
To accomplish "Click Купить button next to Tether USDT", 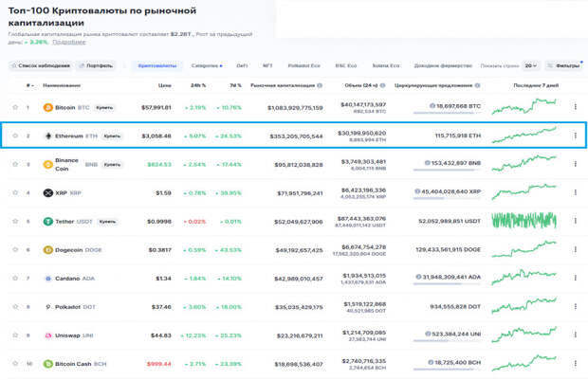I will tap(107, 222).
